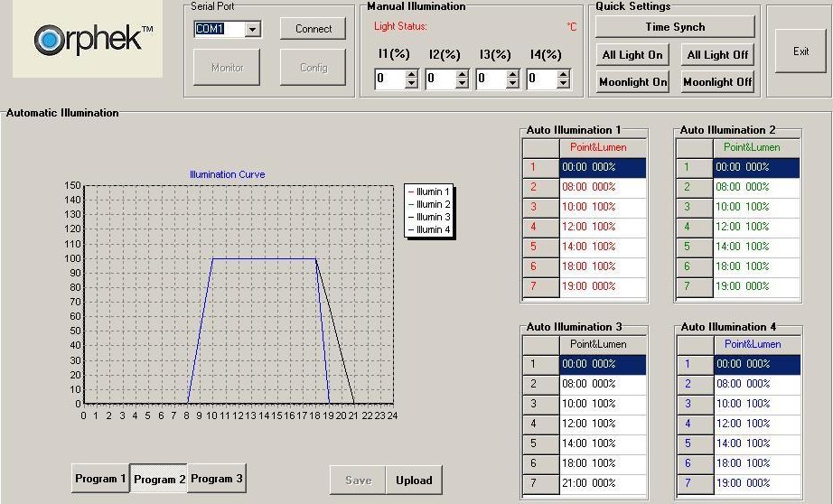Image resolution: width=833 pixels, height=504 pixels.
Task: Decrease I2(%) value with down arrow
Action: 463,84
